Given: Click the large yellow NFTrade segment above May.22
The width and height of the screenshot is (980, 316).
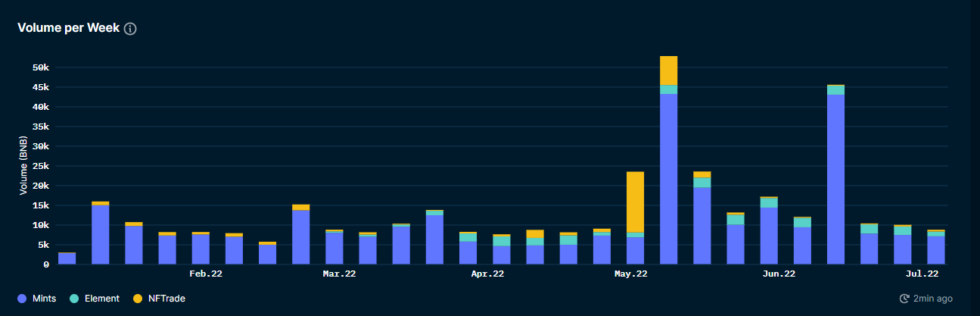Looking at the screenshot, I should point(635,202).
